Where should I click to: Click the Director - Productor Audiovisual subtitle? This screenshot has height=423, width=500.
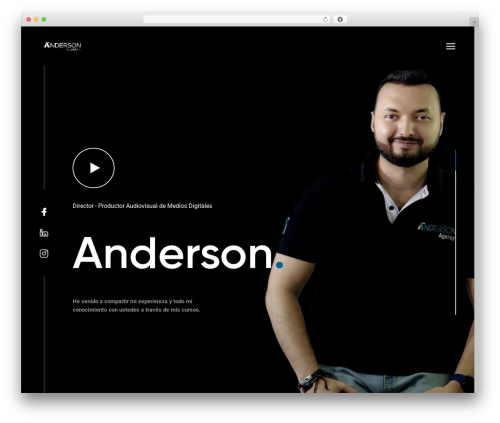142,206
